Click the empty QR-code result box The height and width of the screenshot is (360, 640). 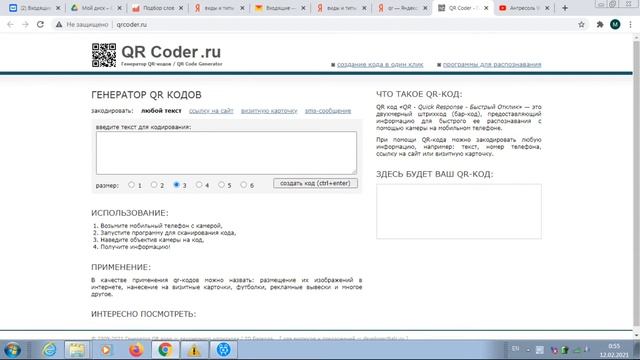(x=459, y=211)
